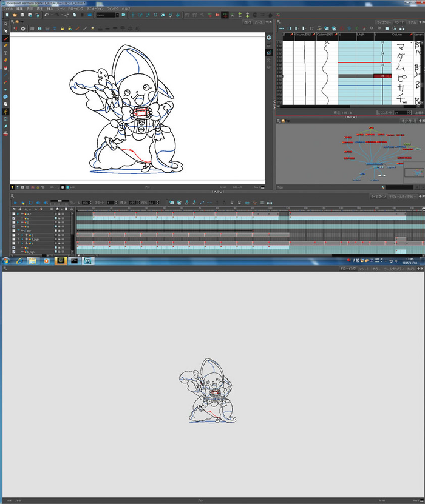
Task: Select the Rotate tool in animation toolbar
Action: (140, 15)
